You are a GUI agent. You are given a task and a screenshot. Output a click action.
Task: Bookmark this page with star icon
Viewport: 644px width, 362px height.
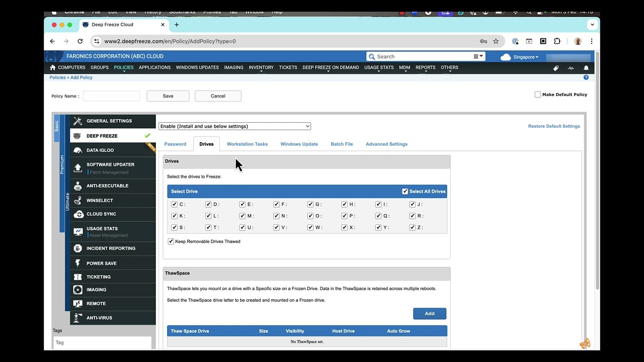pos(496,41)
